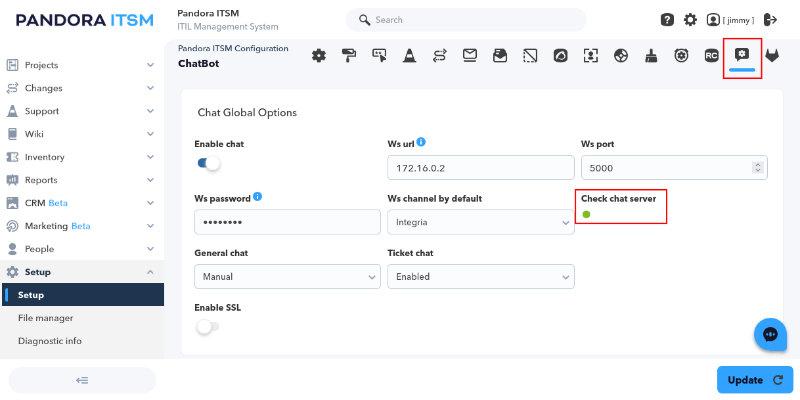
Task: Click the Ws port stepper arrows
Action: 758,168
